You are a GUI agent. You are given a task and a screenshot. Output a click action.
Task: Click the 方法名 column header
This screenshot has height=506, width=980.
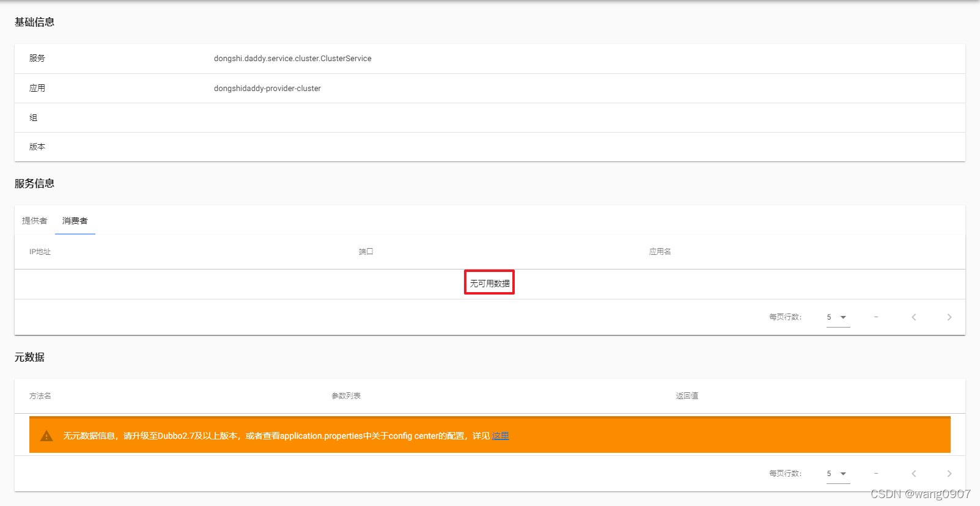40,396
